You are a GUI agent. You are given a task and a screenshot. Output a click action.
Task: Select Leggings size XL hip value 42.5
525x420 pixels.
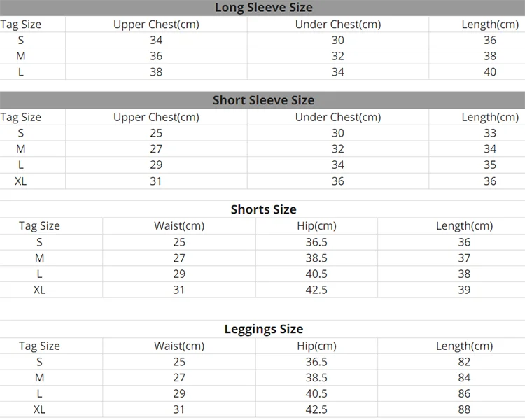tap(316, 409)
